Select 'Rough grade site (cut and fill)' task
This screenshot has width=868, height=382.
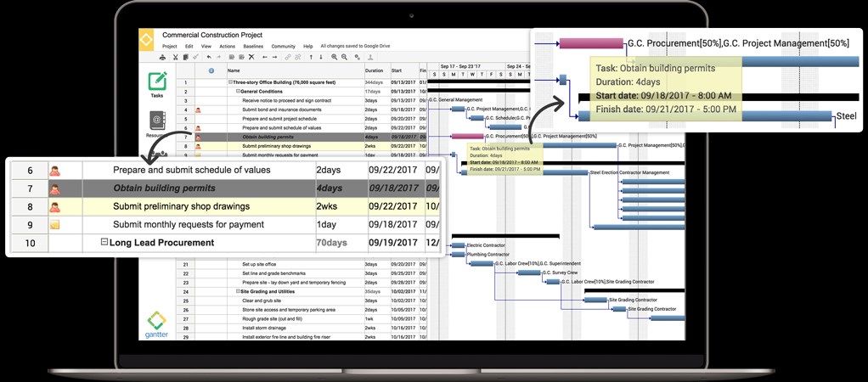click(x=273, y=319)
